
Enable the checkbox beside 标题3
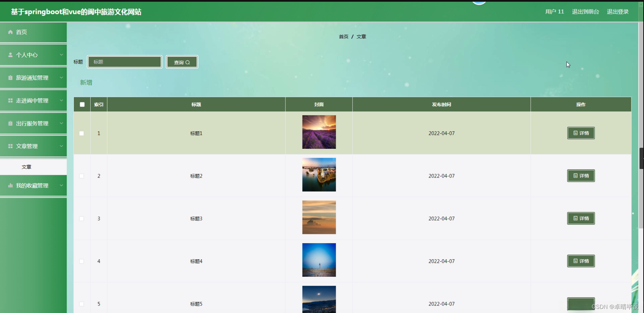82,218
